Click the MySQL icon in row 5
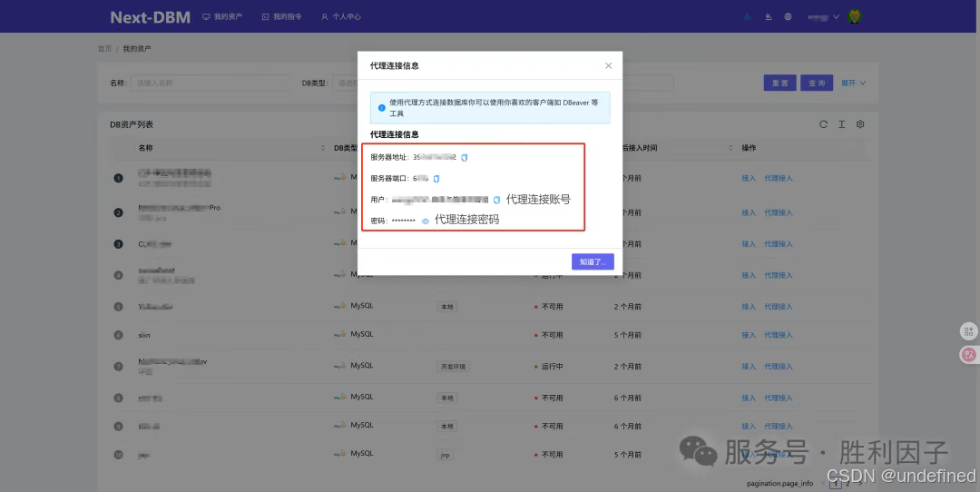980x492 pixels. (340, 306)
